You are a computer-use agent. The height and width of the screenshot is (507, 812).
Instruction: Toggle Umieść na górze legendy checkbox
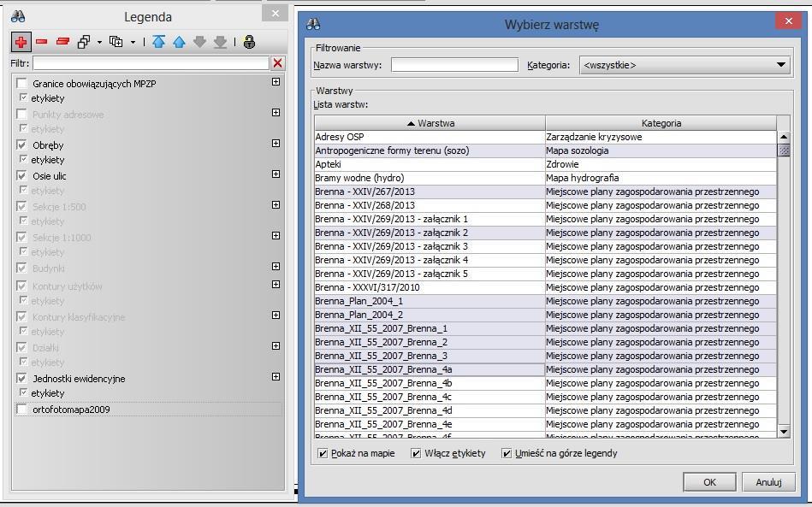pos(507,453)
